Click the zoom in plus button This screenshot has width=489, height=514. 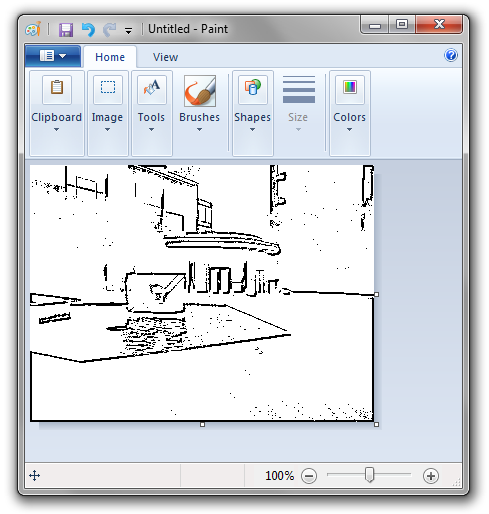tap(431, 476)
